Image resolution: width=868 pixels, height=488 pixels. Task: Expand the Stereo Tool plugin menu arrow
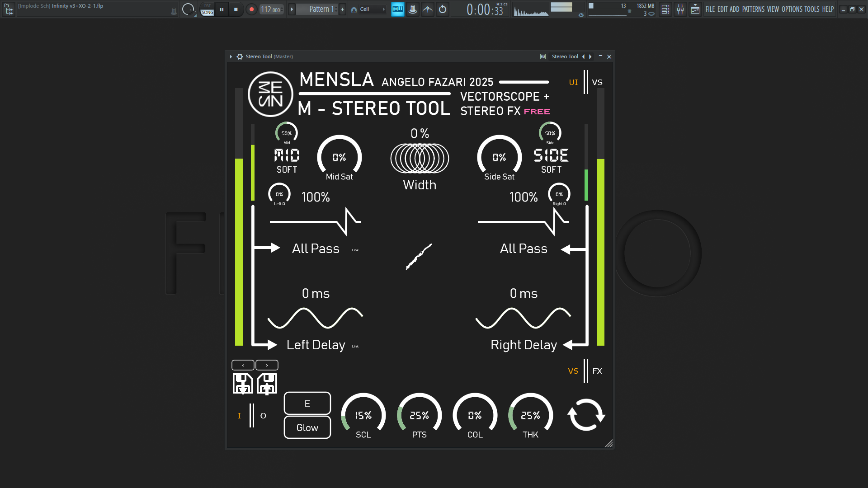click(x=231, y=56)
